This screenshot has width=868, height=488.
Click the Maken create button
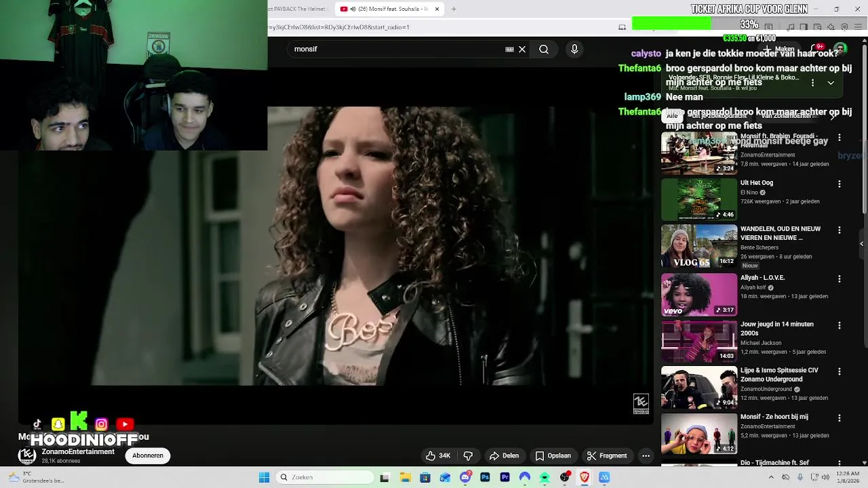pyautogui.click(x=780, y=49)
